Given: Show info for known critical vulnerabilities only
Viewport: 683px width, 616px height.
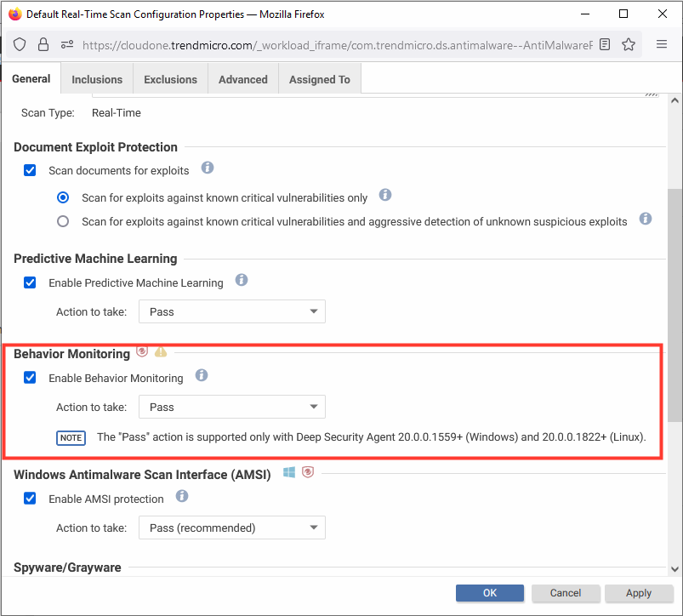Looking at the screenshot, I should pos(385,195).
